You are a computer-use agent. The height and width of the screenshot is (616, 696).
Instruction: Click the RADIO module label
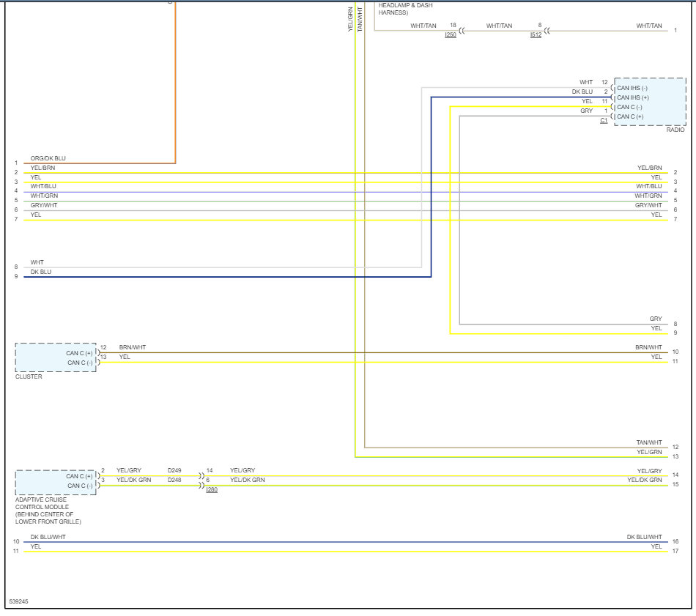click(x=675, y=130)
